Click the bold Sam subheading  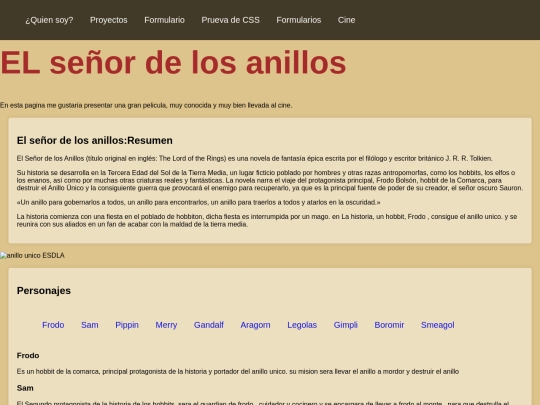tap(25, 388)
